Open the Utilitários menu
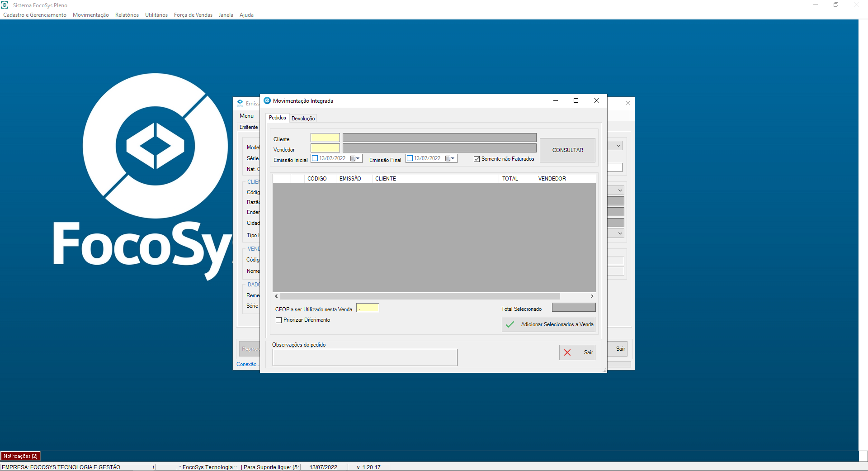 (156, 15)
